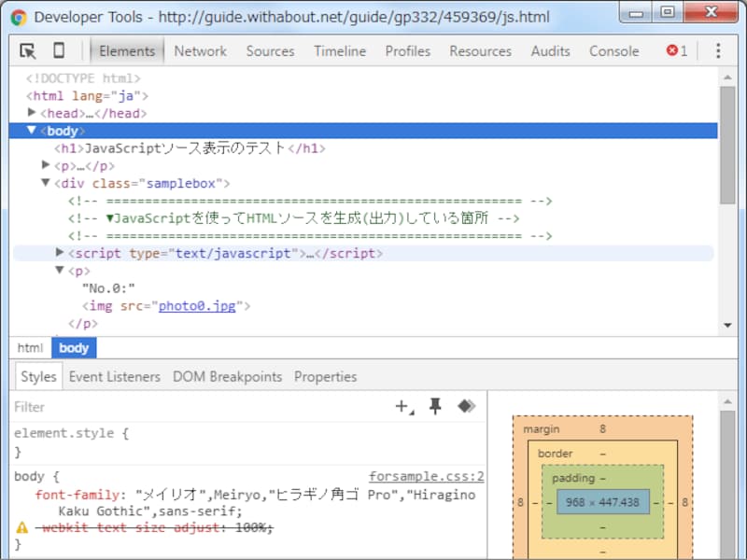747x560 pixels.
Task: Select the Audits tab
Action: (x=550, y=51)
